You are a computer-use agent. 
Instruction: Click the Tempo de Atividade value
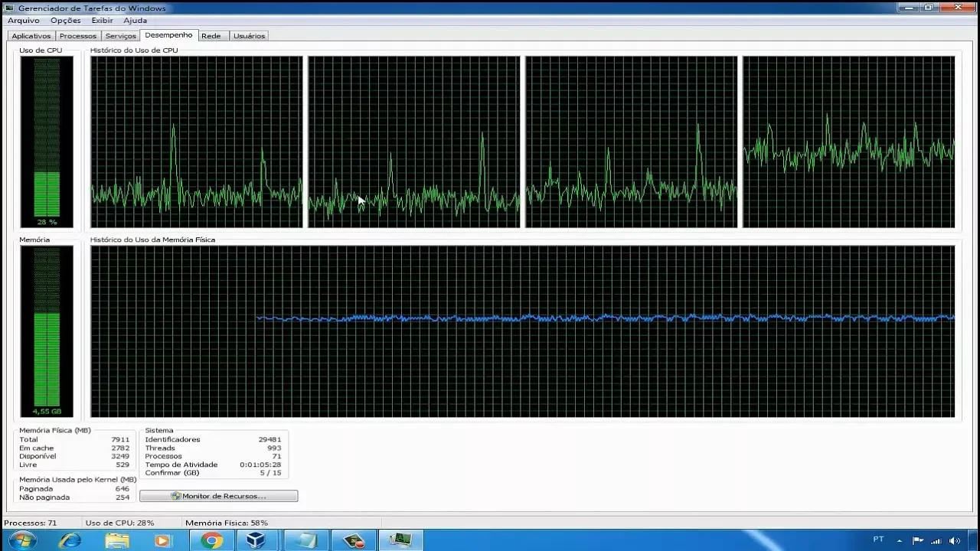coord(260,465)
